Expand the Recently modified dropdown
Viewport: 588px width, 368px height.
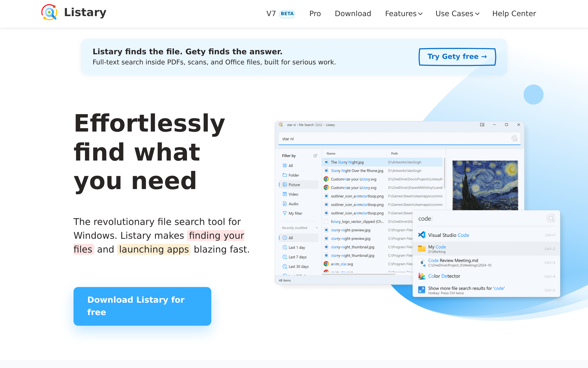coord(317,228)
